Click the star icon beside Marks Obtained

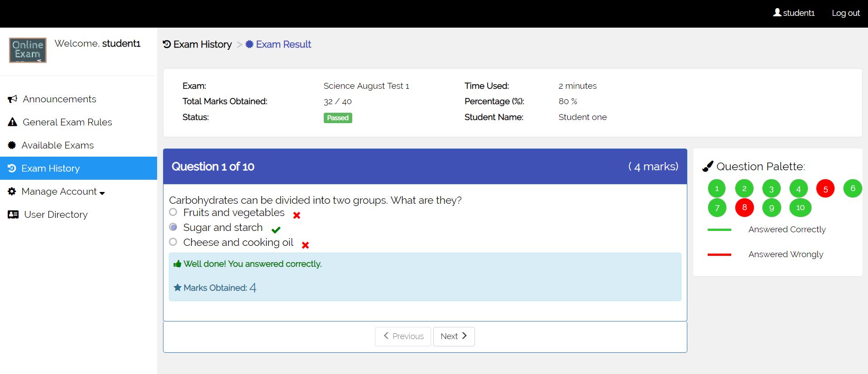177,288
